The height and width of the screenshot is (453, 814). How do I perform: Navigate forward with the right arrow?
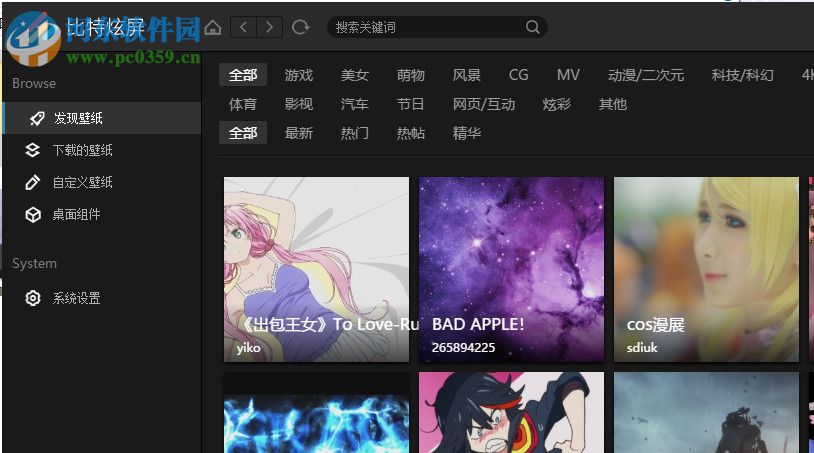pos(269,27)
